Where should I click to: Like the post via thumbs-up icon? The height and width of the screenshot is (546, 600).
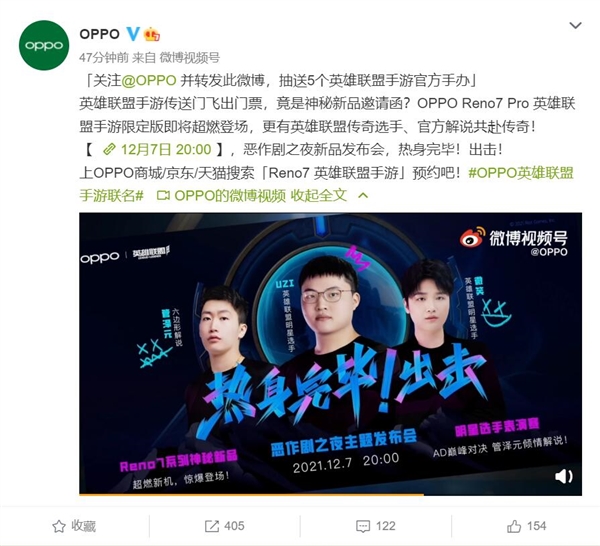coord(514,526)
